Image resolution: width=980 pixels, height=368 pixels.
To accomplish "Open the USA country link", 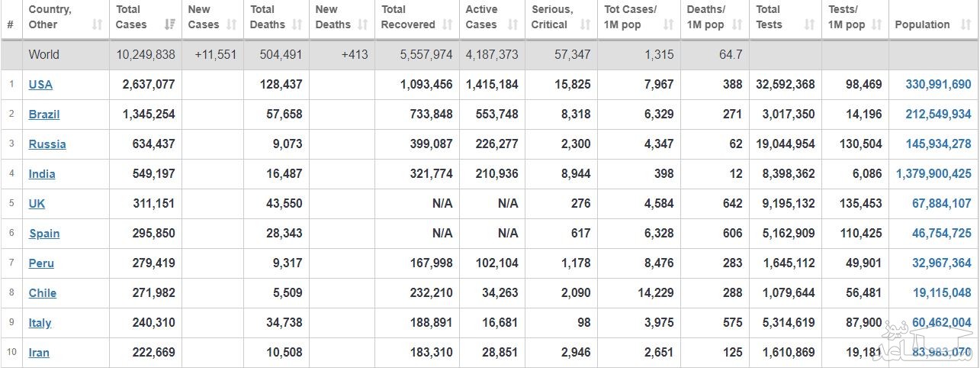I will 40,85.
